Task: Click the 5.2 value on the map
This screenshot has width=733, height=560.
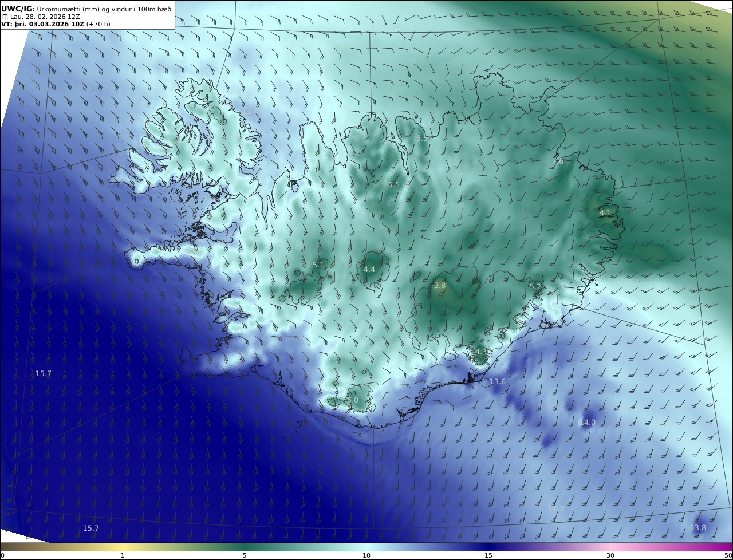Action: pyautogui.click(x=535, y=286)
